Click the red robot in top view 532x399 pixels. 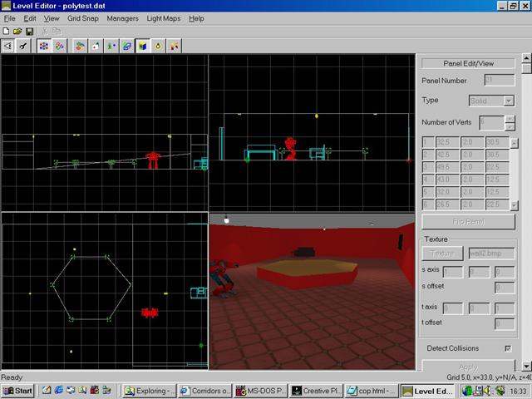click(x=150, y=313)
